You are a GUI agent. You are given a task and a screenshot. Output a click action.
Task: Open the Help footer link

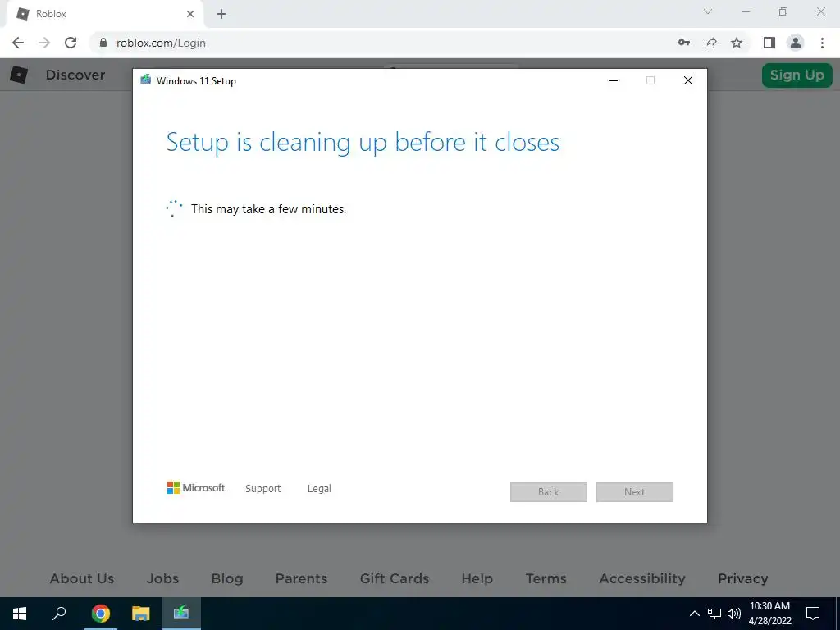tap(477, 578)
